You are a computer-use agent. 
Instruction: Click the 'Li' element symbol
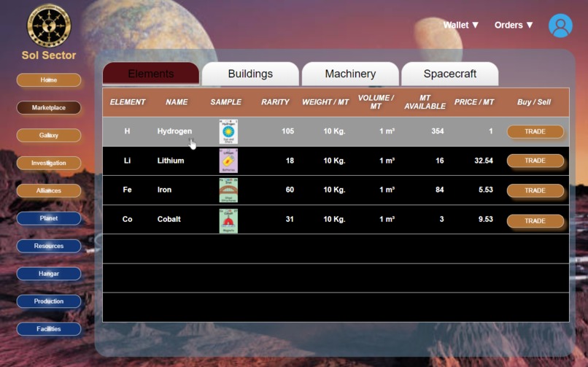(x=127, y=161)
